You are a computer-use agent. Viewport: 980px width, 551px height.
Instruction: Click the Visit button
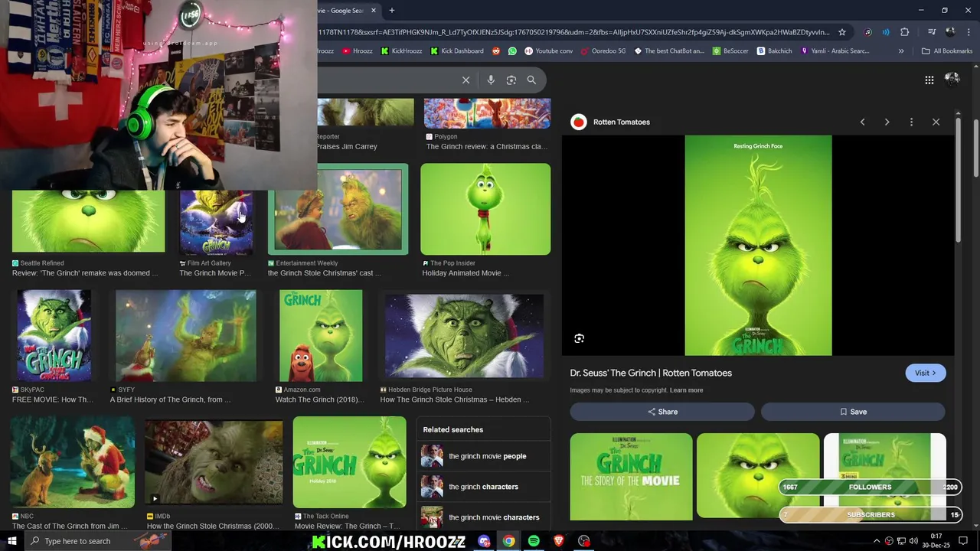tap(925, 373)
